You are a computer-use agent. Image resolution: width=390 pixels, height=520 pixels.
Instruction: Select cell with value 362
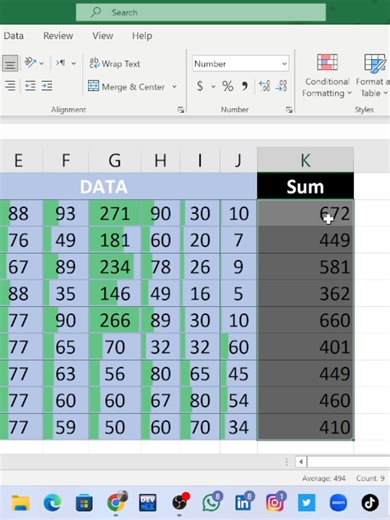pyautogui.click(x=305, y=293)
